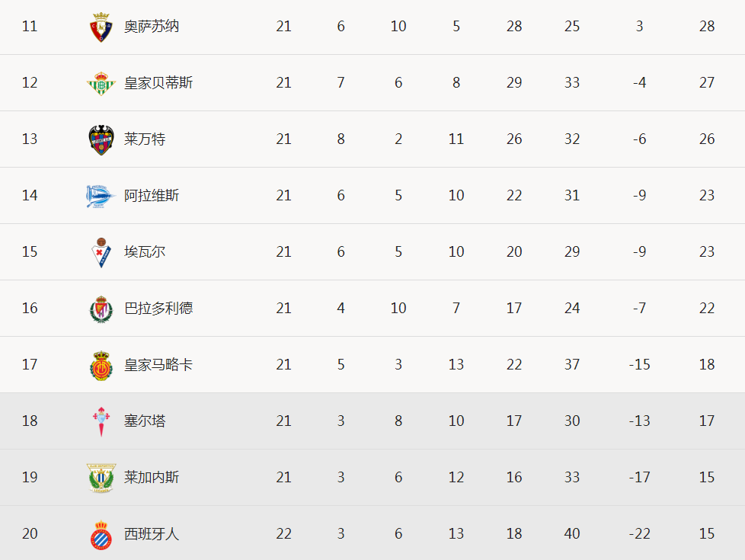Open the 莱加内斯 team link
Viewport: 745px width, 560px height.
coord(152,477)
